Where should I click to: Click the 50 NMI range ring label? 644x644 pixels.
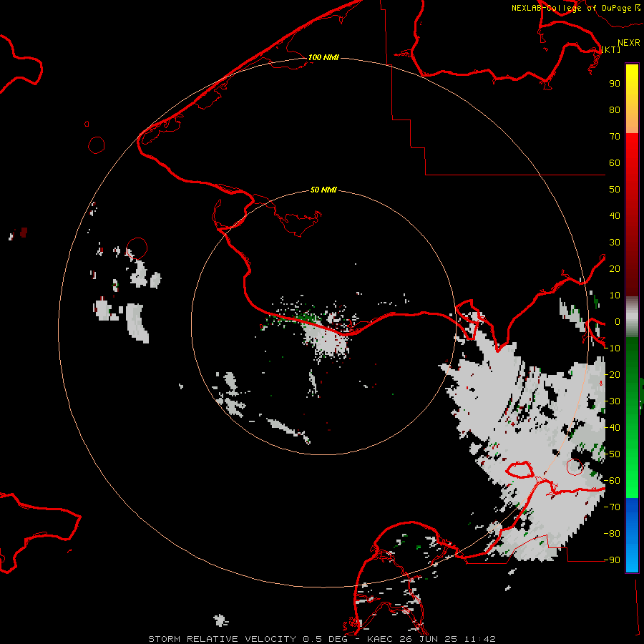pos(323,190)
